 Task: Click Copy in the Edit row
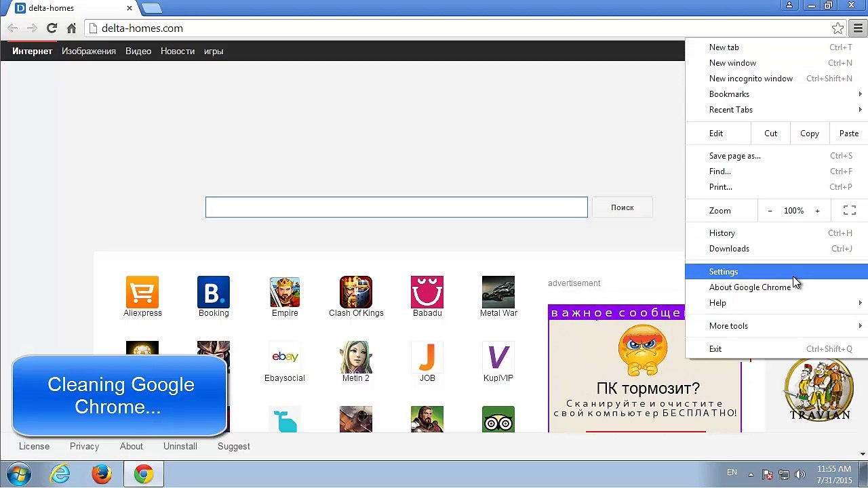click(810, 134)
